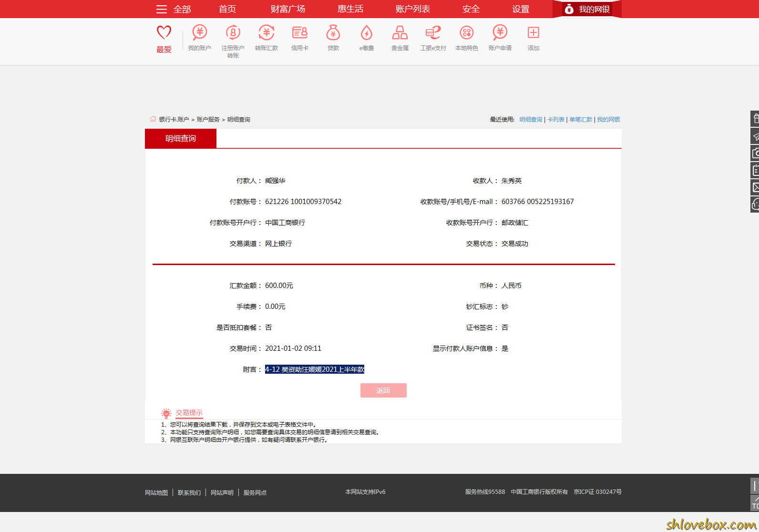759x532 pixels.
Task: Open the 贵金属 precious metals icon
Action: pos(400,32)
